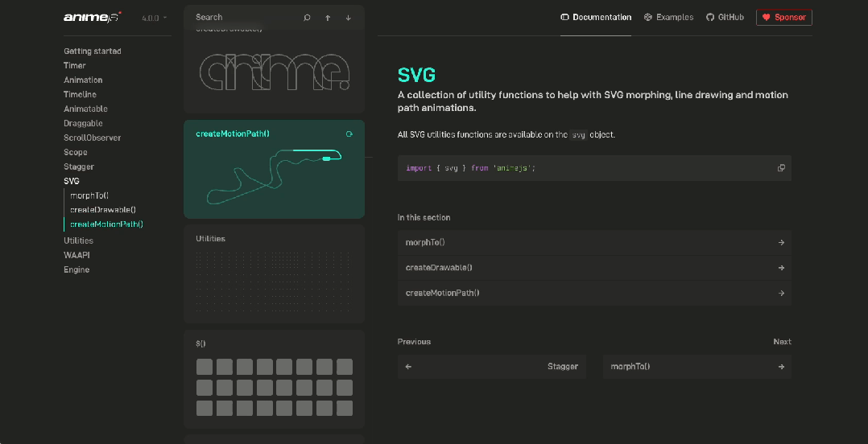Click right arrow on next morphTo() button
Viewport: 868px width, 444px height.
pos(781,367)
